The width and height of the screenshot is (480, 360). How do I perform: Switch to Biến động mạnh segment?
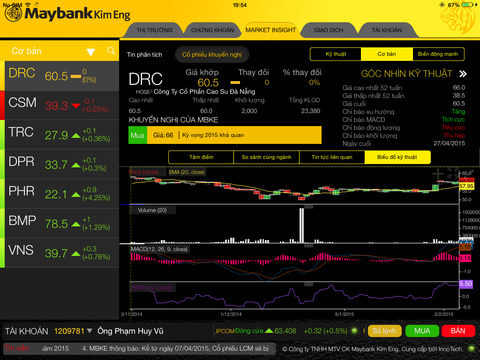click(438, 54)
